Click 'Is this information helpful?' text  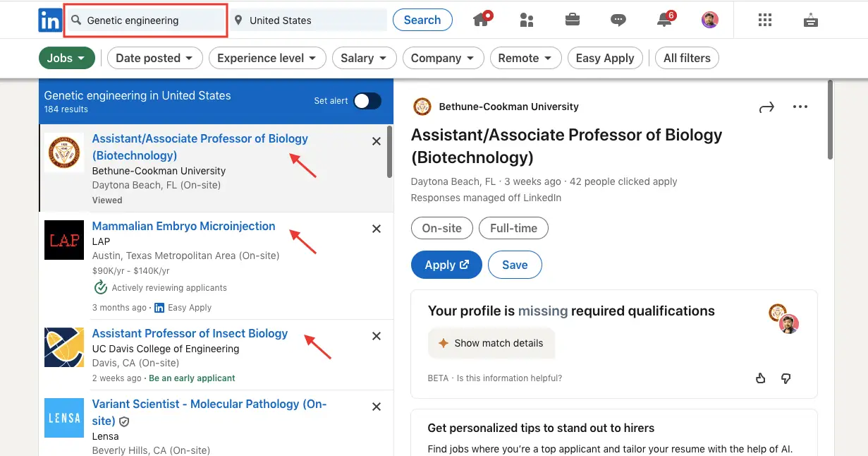[509, 378]
